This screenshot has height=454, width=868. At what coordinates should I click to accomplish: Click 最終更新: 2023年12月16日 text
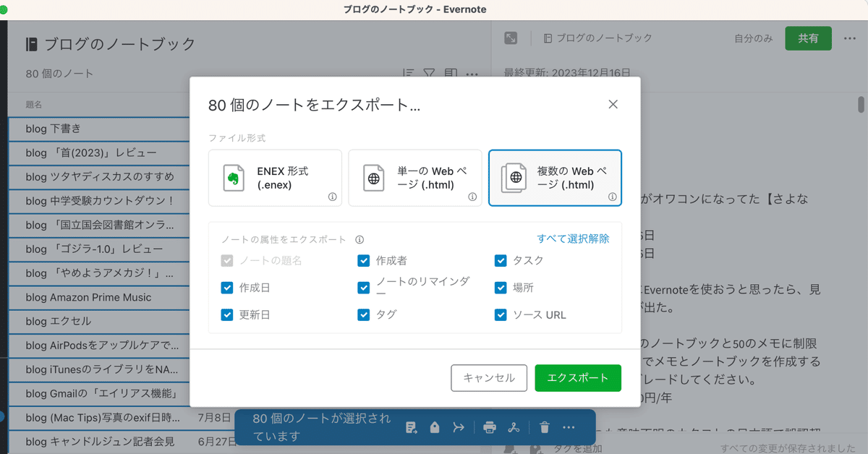pos(567,73)
